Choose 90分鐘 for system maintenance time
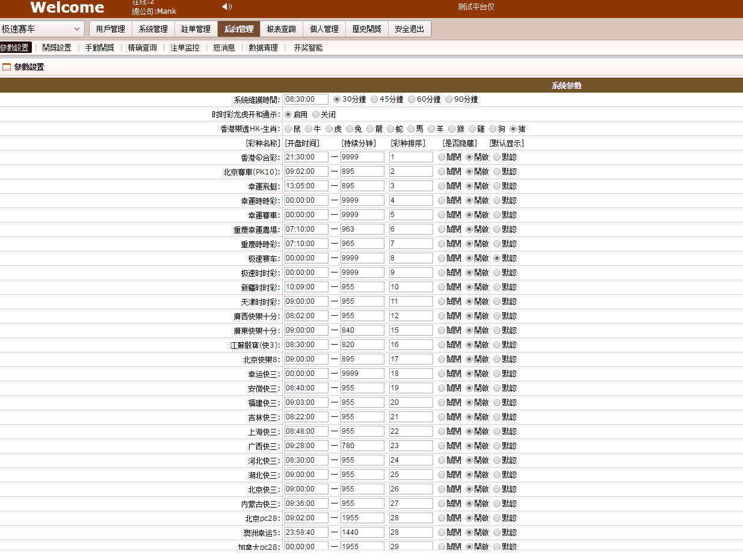This screenshot has width=743, height=560. (x=449, y=100)
